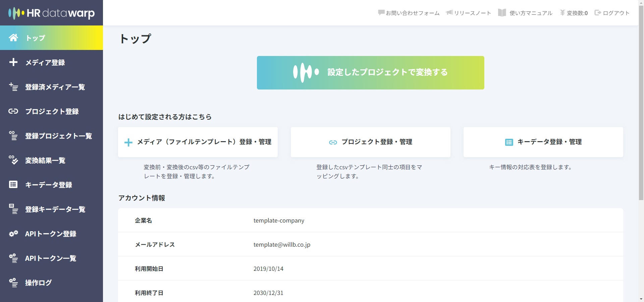This screenshot has width=644, height=302.
Task: Click the 利用終了日 label
Action: [149, 293]
